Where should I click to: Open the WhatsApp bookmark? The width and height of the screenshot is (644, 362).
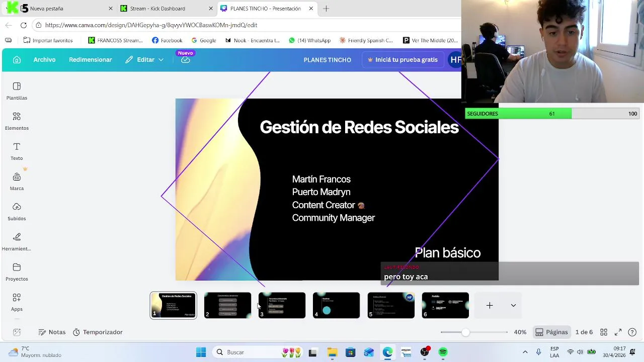pyautogui.click(x=309, y=40)
